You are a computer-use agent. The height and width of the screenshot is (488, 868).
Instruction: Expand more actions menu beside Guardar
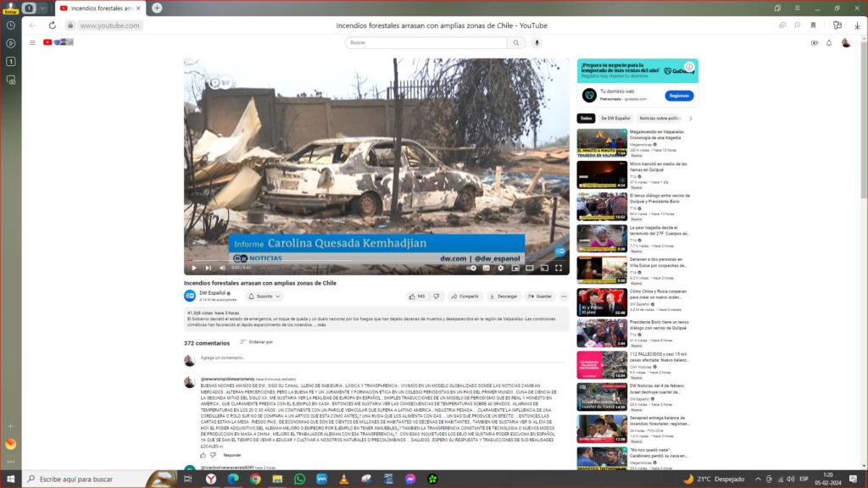564,297
